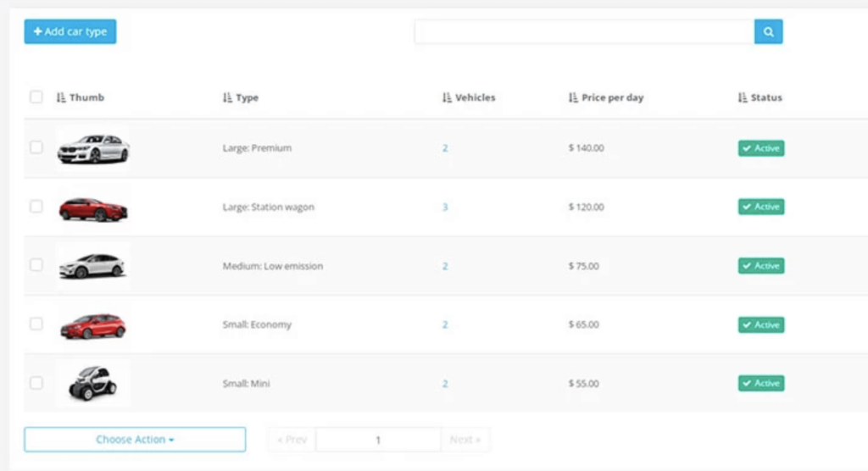Viewport: 868px width, 471px height.
Task: Sort by Vehicles column icon
Action: (447, 97)
